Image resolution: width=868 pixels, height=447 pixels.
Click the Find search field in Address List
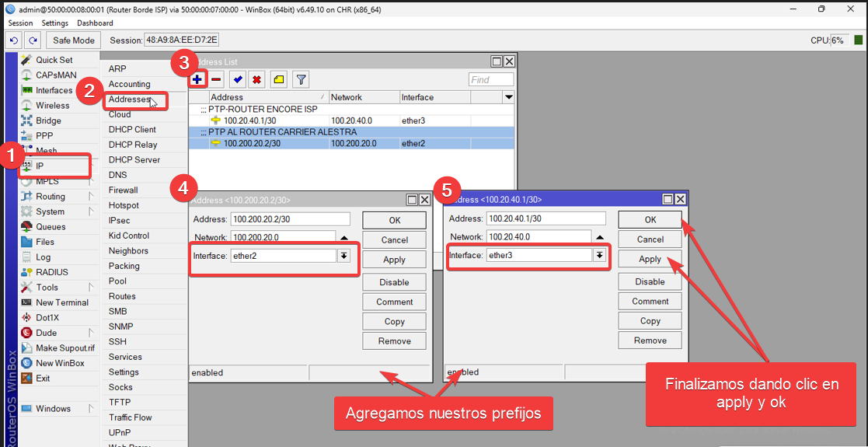(490, 79)
